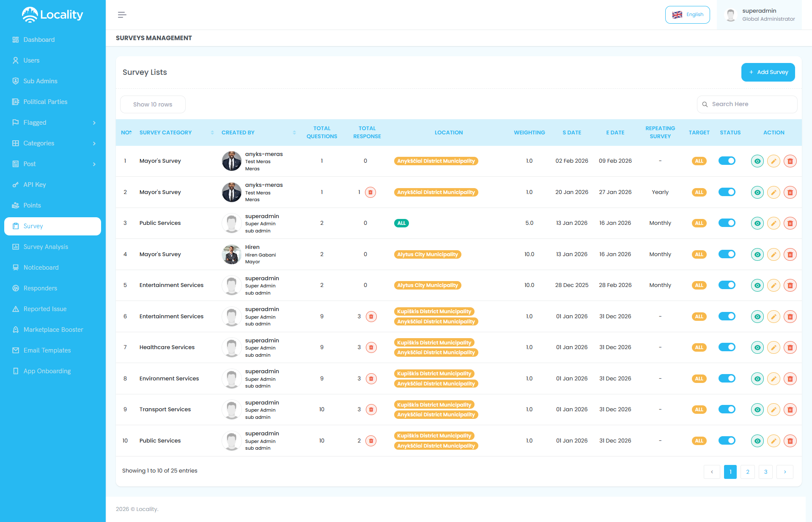The width and height of the screenshot is (812, 522).
Task: Open the edit pencil for Public Services row 3
Action: point(774,223)
